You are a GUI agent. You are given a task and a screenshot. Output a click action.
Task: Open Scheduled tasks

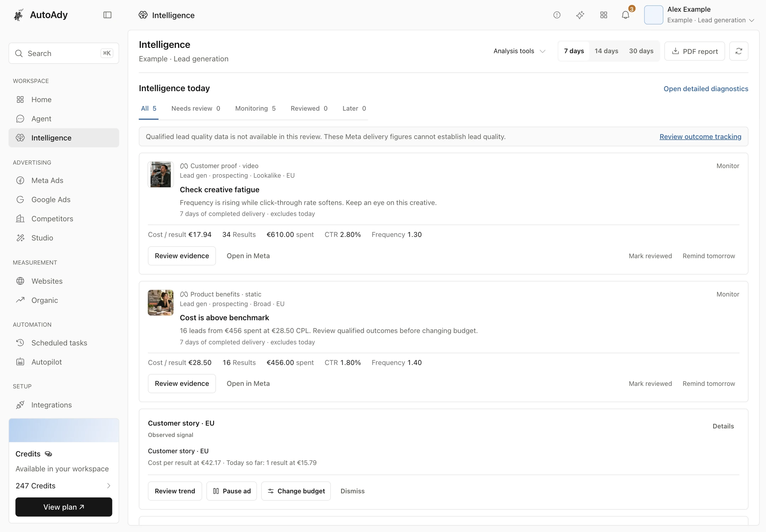(x=64, y=343)
